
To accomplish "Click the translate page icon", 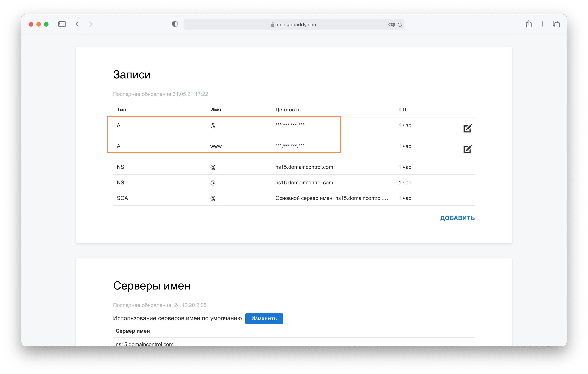I will pos(391,24).
